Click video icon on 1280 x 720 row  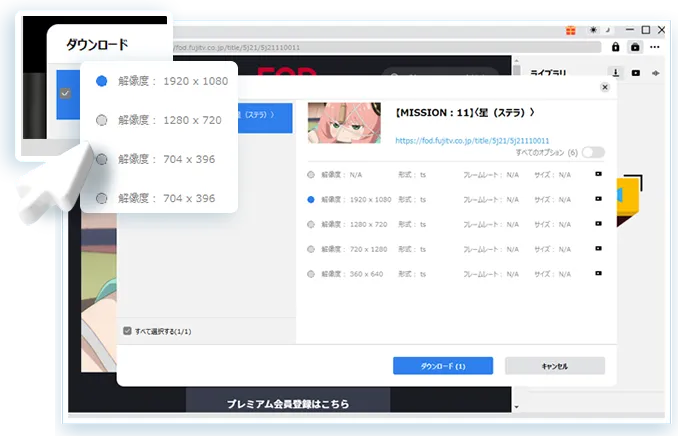point(598,224)
